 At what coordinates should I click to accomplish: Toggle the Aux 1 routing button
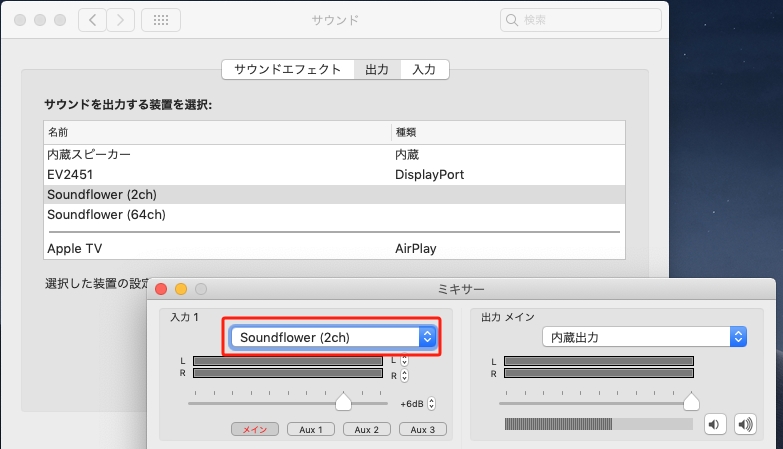[311, 430]
